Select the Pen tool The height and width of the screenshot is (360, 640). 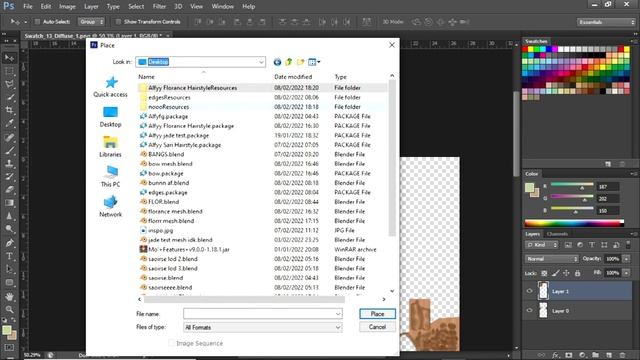tap(9, 243)
